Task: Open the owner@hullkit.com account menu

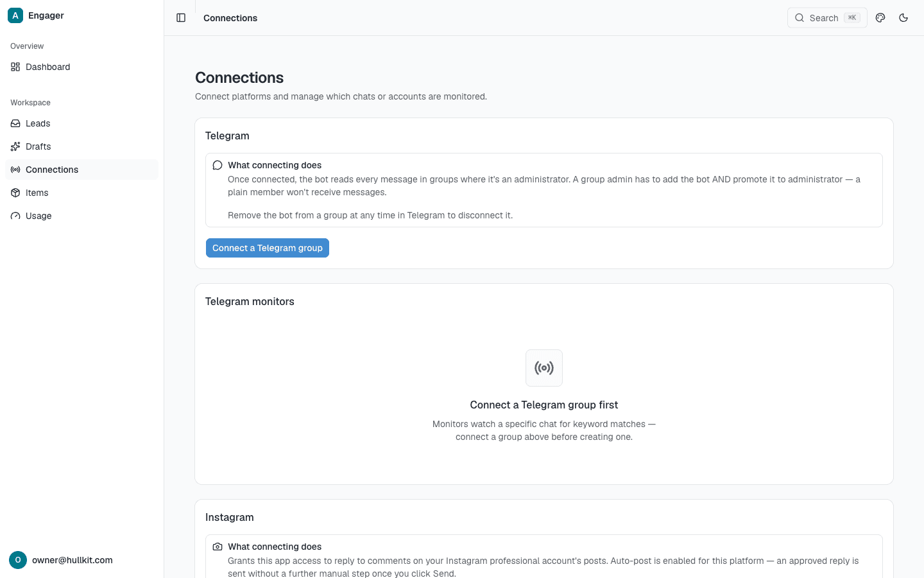Action: (x=81, y=560)
